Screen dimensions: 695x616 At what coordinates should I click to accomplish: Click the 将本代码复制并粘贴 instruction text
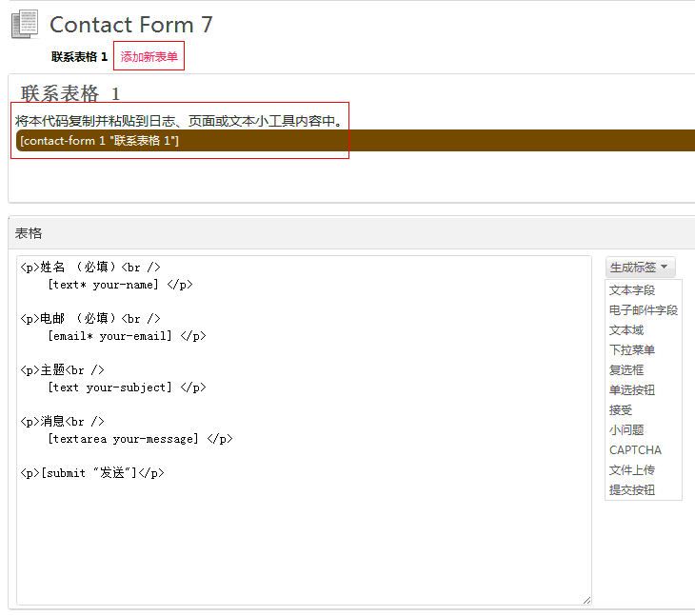point(179,121)
